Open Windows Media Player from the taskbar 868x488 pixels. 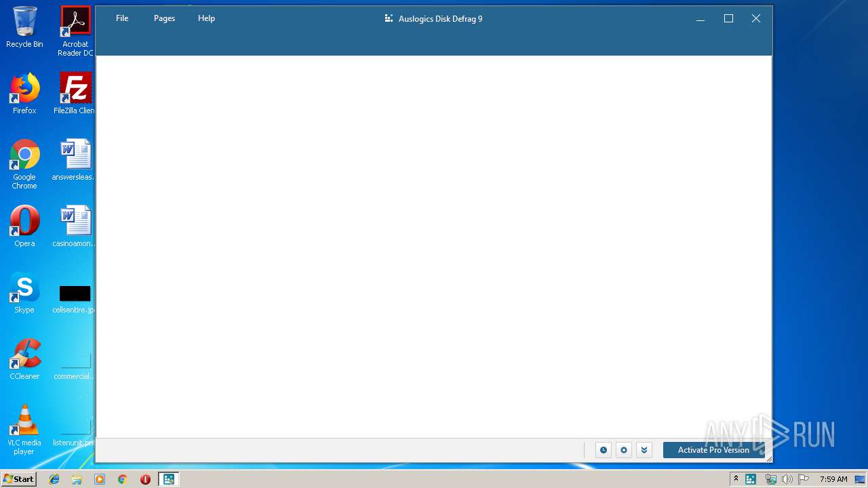(100, 479)
